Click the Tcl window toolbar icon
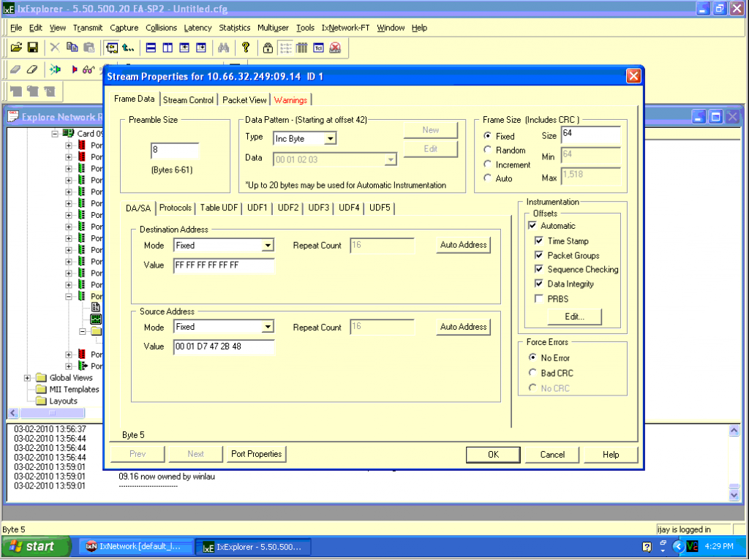The image size is (749, 560). 319,48
